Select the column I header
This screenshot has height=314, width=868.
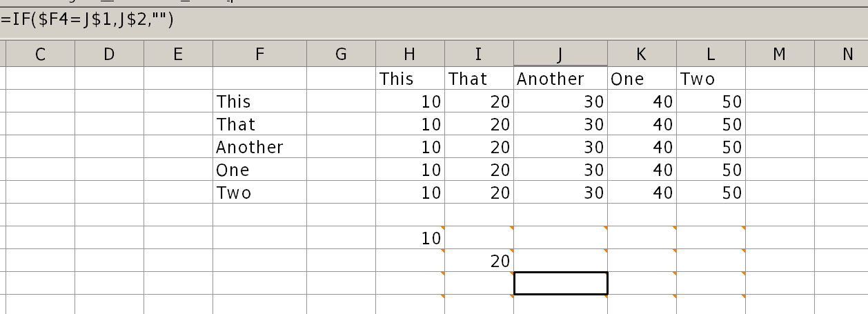tap(479, 55)
